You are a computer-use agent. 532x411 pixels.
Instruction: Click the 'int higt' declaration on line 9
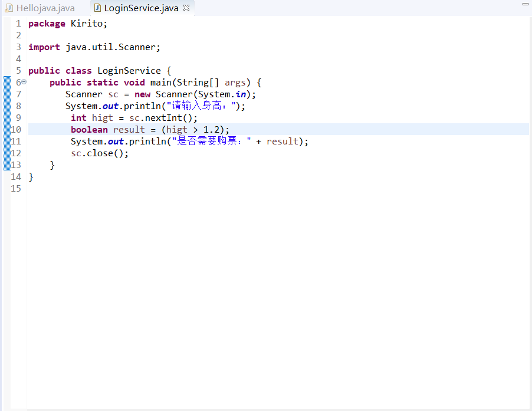point(91,118)
